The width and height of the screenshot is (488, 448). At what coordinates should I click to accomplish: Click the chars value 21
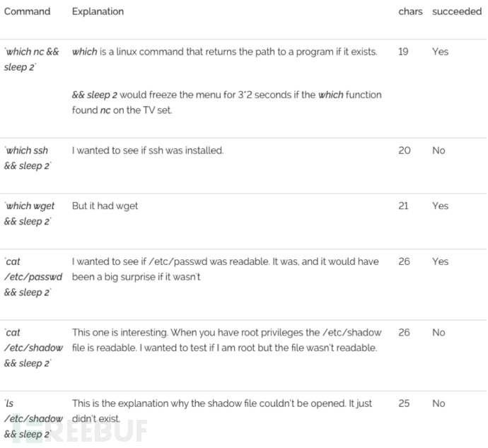[403, 206]
